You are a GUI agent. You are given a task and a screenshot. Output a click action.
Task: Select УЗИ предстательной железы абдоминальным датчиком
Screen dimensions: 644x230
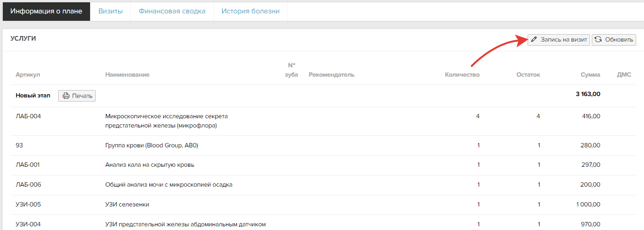point(186,224)
